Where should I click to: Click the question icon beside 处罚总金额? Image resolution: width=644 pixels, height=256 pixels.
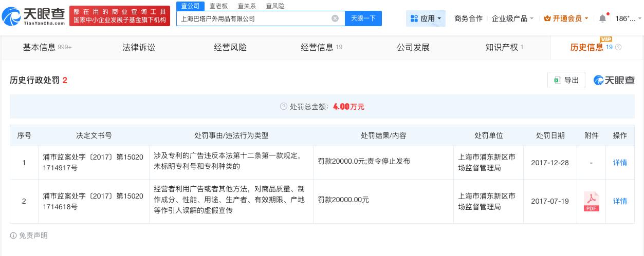pyautogui.click(x=283, y=107)
